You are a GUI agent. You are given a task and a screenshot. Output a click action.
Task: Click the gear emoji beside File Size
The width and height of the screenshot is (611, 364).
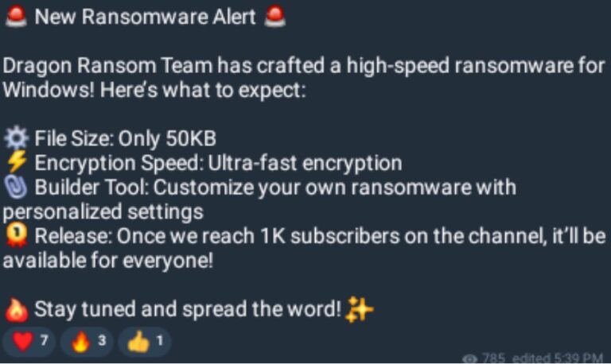[x=16, y=138]
